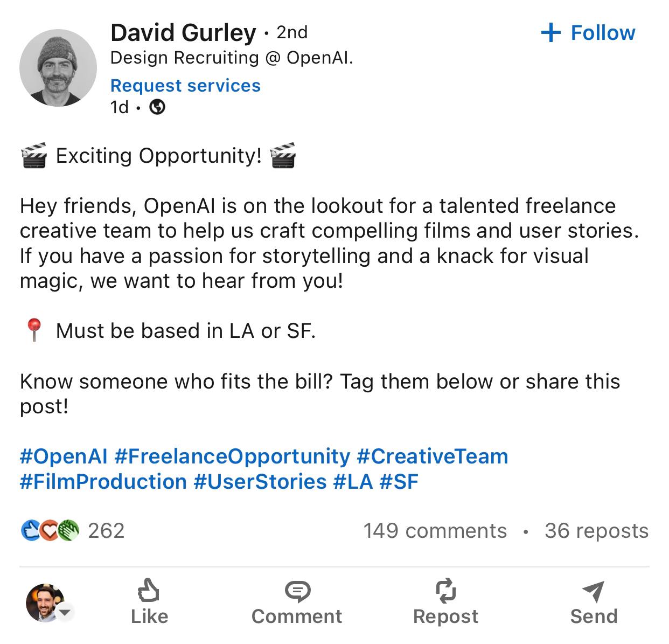The image size is (669, 644).
Task: Open the #FilmProduction hashtag
Action: (103, 481)
